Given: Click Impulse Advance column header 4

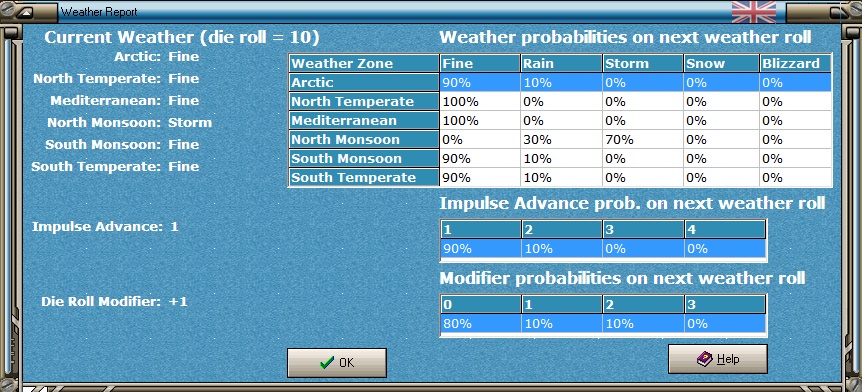Looking at the screenshot, I should (x=725, y=229).
